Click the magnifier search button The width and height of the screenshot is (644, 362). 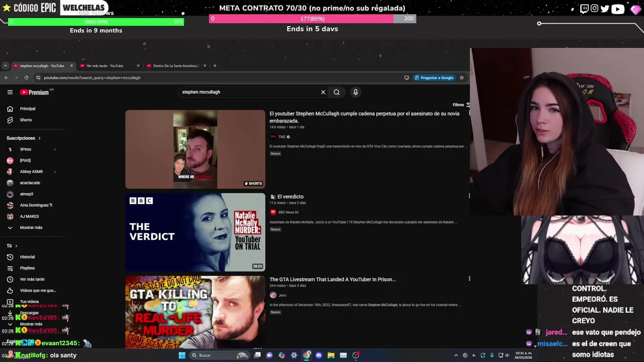pyautogui.click(x=337, y=92)
